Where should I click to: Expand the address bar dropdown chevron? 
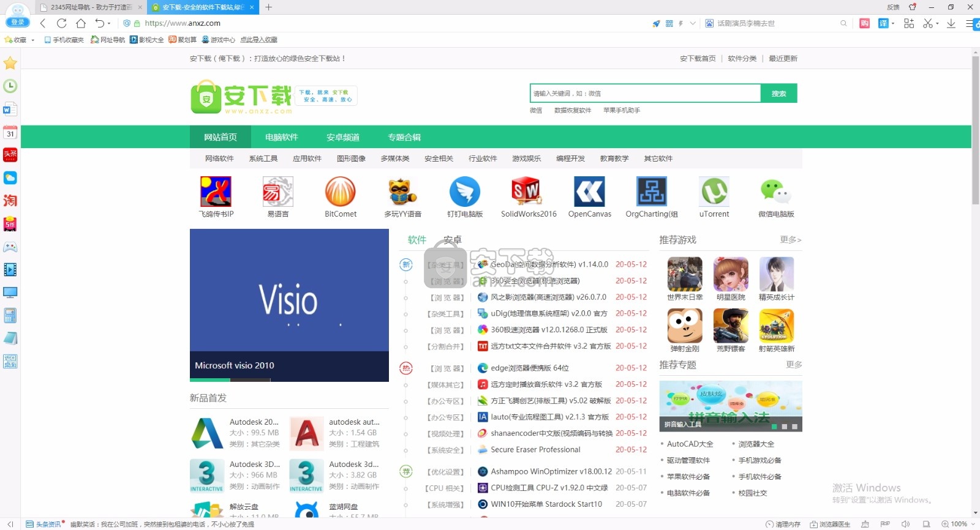[x=693, y=23]
